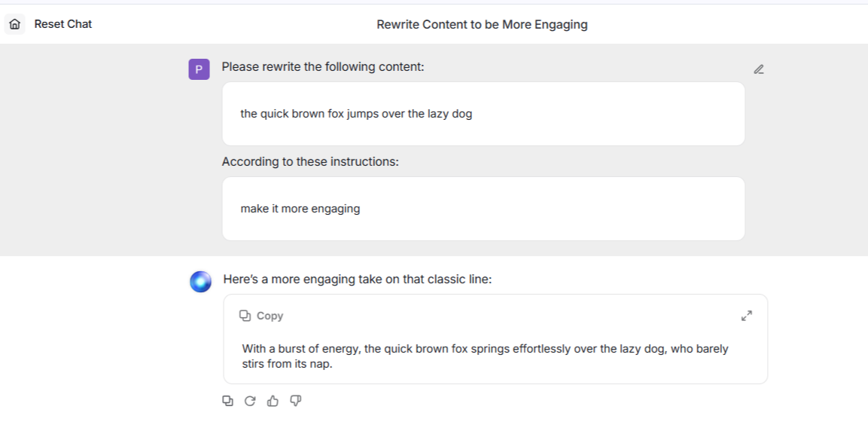Copy the rewritten text with the Copy button

click(262, 316)
